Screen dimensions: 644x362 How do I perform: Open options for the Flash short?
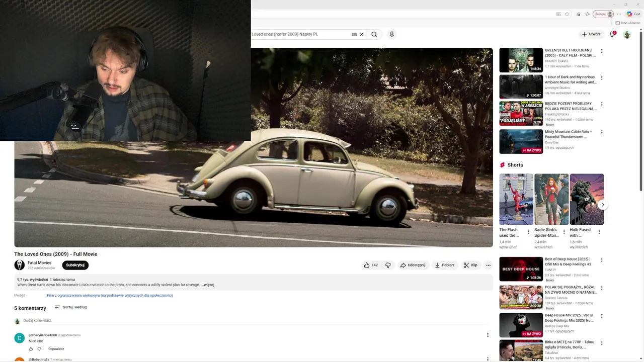pos(528,232)
